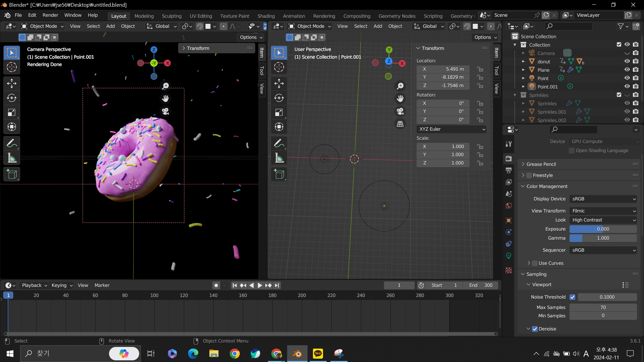The width and height of the screenshot is (644, 362).
Task: Open the Object properties tab
Action: point(509,220)
